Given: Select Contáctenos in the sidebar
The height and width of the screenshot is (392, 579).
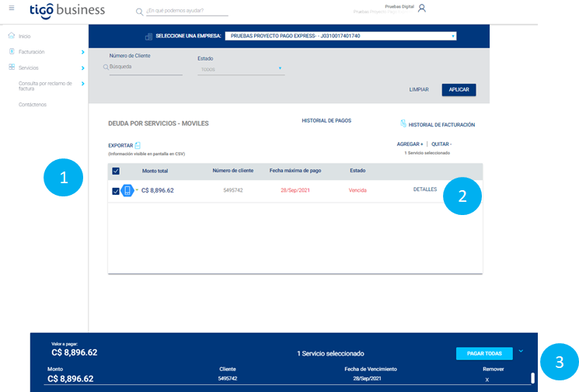Looking at the screenshot, I should coord(33,105).
